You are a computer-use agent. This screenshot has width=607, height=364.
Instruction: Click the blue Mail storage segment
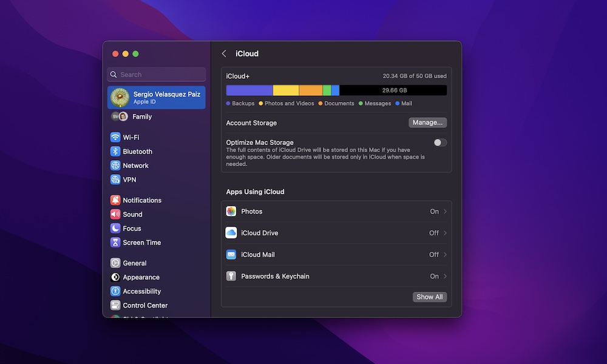pyautogui.click(x=335, y=90)
